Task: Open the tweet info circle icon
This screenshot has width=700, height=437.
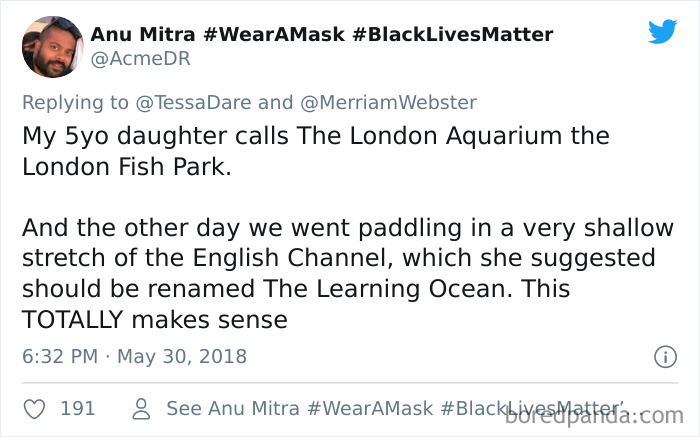Action: coord(665,356)
